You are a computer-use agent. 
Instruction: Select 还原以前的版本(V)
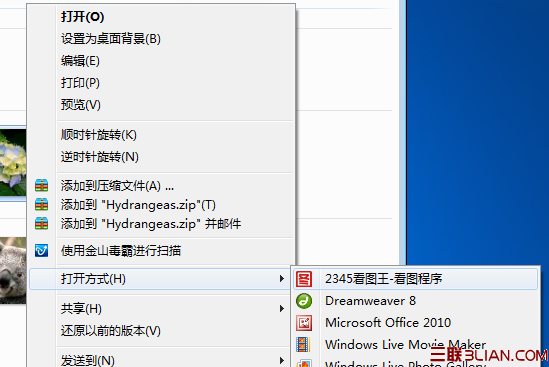point(161,330)
